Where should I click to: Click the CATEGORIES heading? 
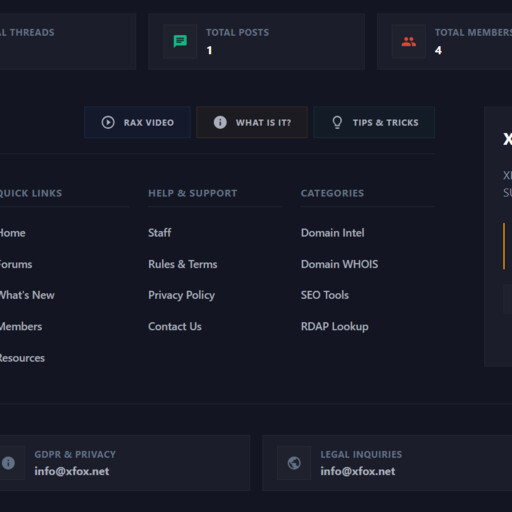tap(332, 193)
